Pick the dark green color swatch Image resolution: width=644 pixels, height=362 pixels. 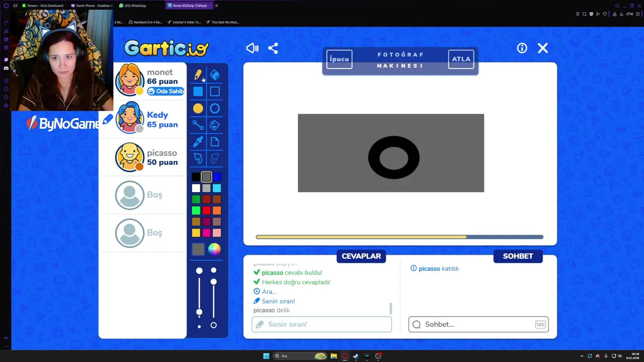(x=196, y=200)
